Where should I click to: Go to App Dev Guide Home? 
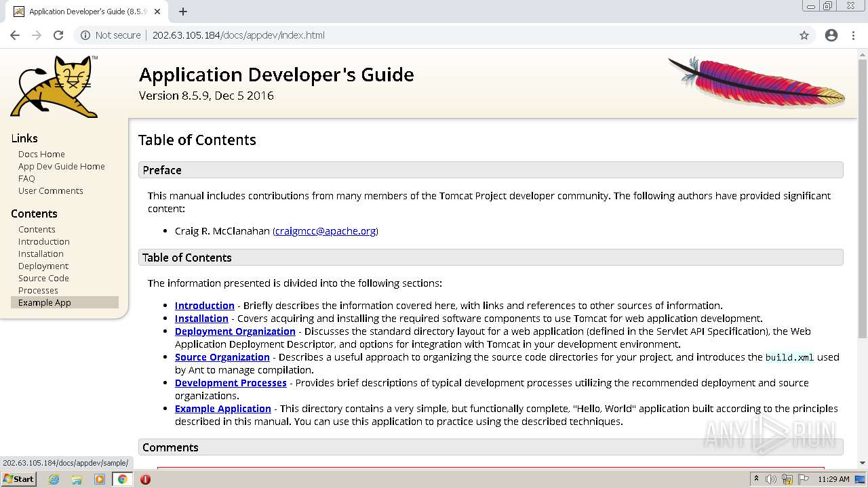[62, 166]
